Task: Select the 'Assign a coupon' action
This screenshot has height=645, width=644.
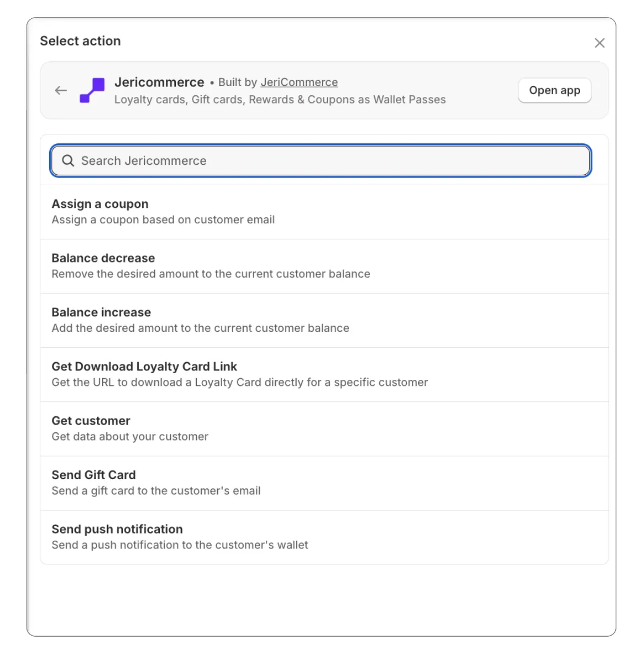Action: pyautogui.click(x=99, y=204)
